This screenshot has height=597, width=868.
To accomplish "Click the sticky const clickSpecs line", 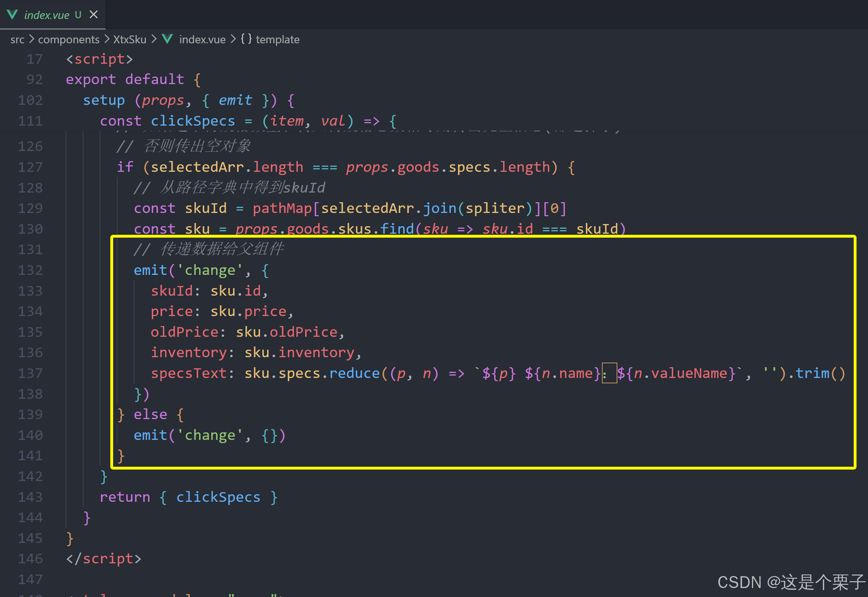I will coord(248,121).
